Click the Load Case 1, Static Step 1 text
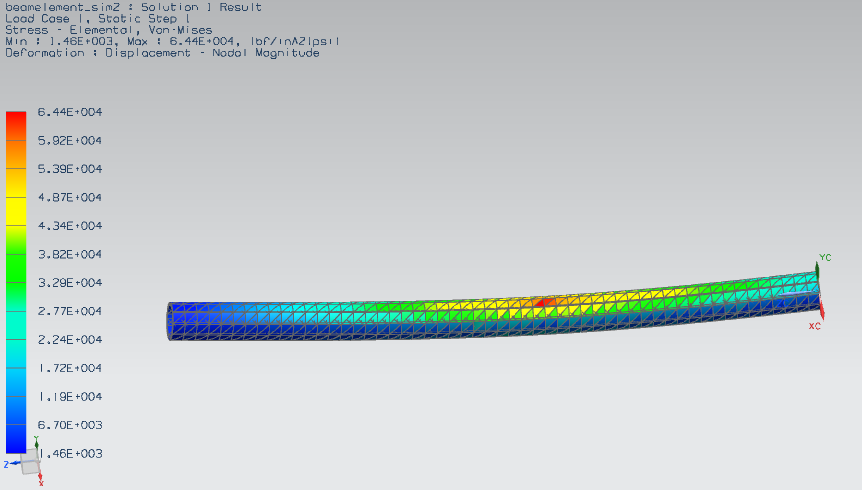The height and width of the screenshot is (490, 862). coord(98,18)
